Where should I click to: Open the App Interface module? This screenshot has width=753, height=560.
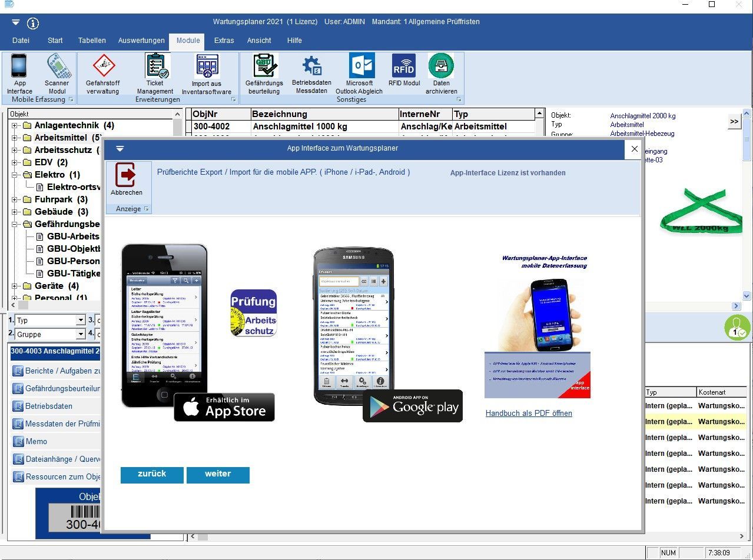pyautogui.click(x=19, y=74)
